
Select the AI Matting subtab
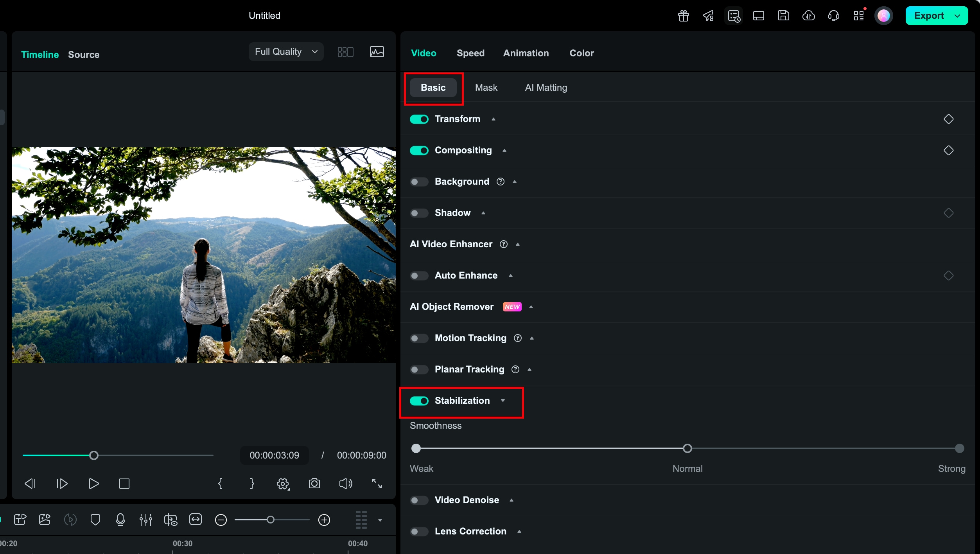tap(546, 88)
